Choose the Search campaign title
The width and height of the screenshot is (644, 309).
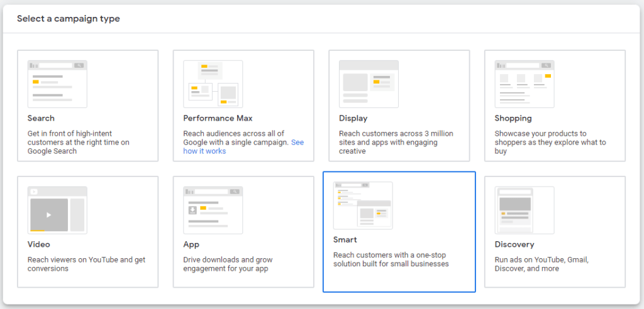click(41, 119)
